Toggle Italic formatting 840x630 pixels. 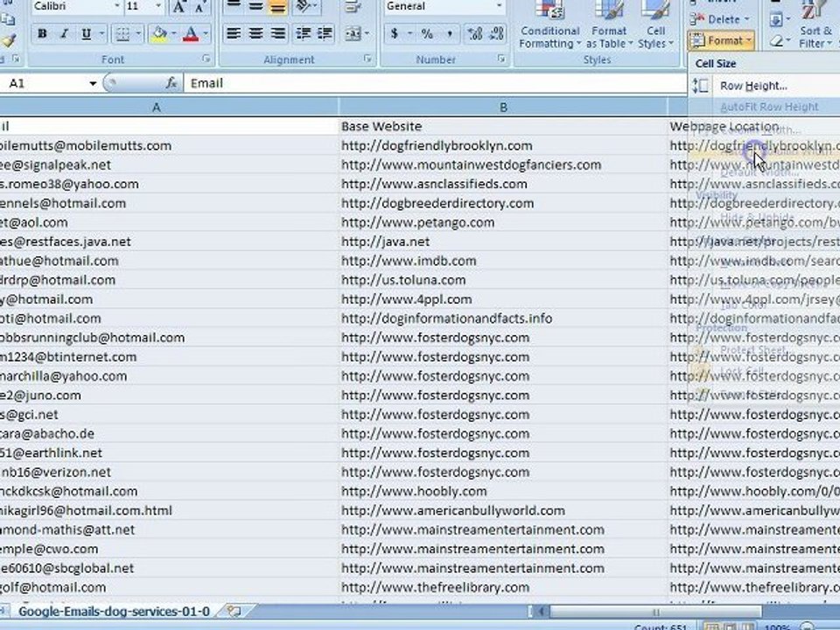(x=64, y=34)
